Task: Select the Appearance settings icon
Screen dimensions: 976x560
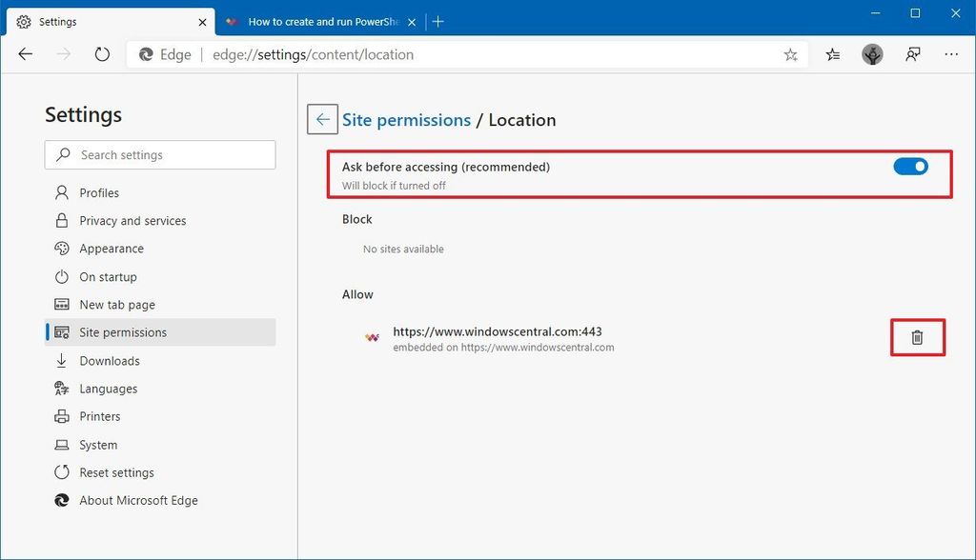Action: point(59,249)
